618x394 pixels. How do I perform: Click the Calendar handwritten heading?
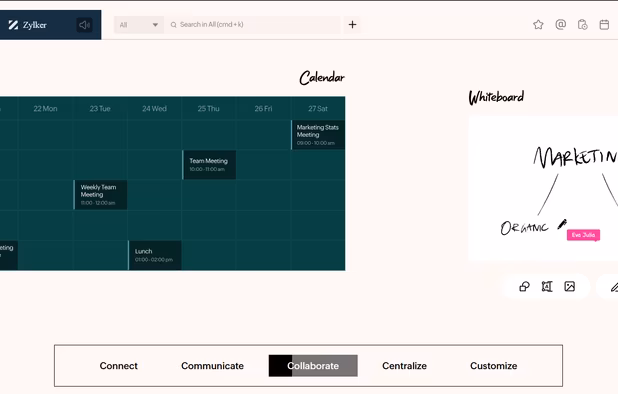[x=322, y=78]
